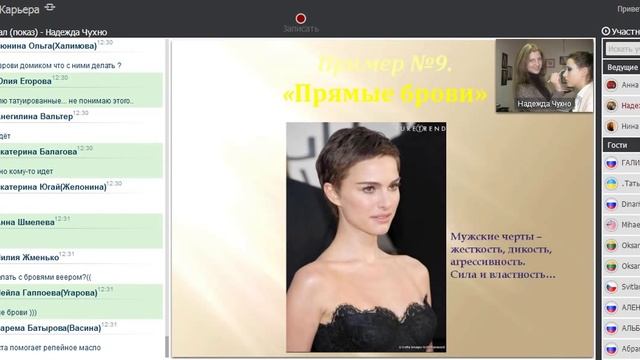Click slide text 'Сила и властность...'
The image size is (640, 360).
[503, 274]
